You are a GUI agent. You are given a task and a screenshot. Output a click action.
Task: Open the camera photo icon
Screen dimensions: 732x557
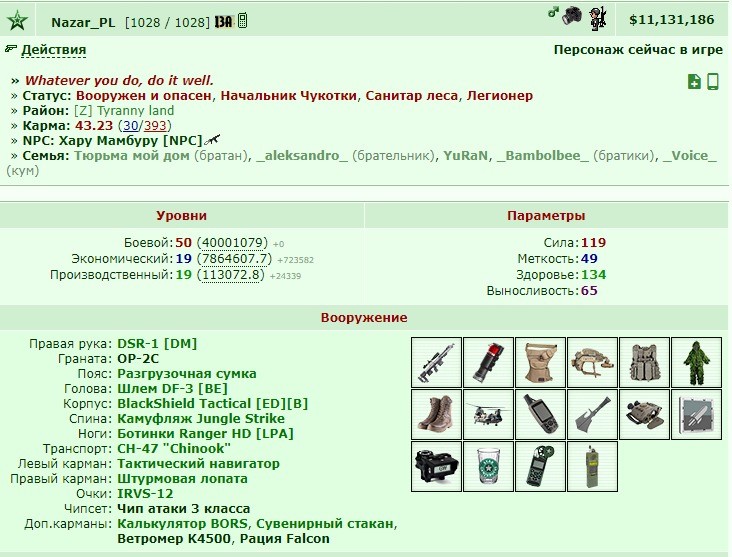[571, 16]
